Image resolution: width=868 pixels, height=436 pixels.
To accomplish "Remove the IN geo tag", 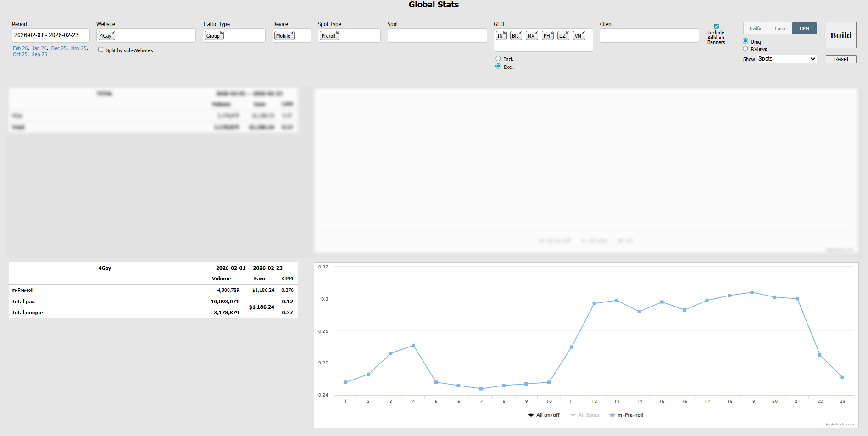I will [505, 33].
